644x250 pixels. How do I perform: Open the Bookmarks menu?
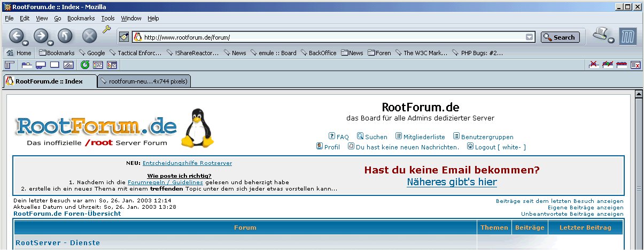[x=80, y=18]
